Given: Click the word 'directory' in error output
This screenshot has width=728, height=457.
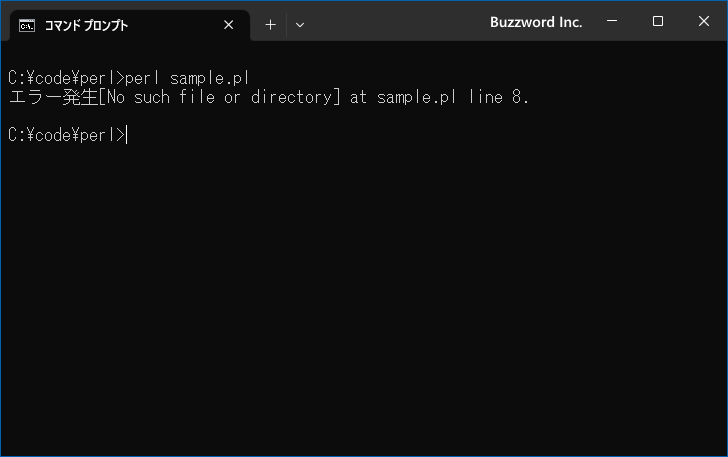Looking at the screenshot, I should click(292, 97).
